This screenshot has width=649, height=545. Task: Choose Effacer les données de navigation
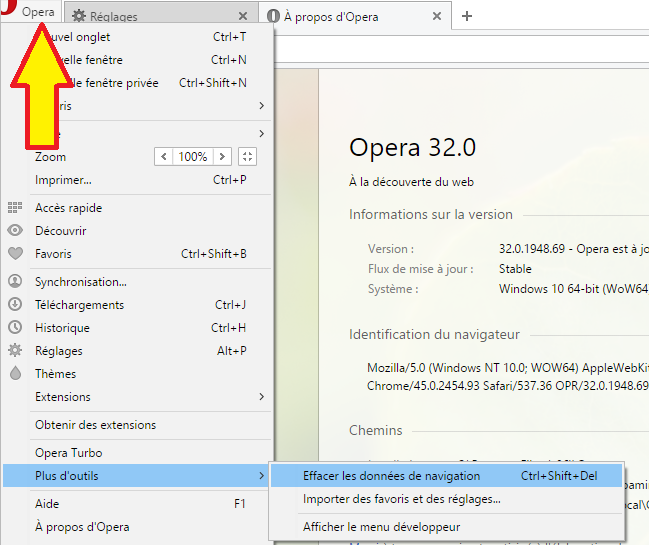click(447, 476)
